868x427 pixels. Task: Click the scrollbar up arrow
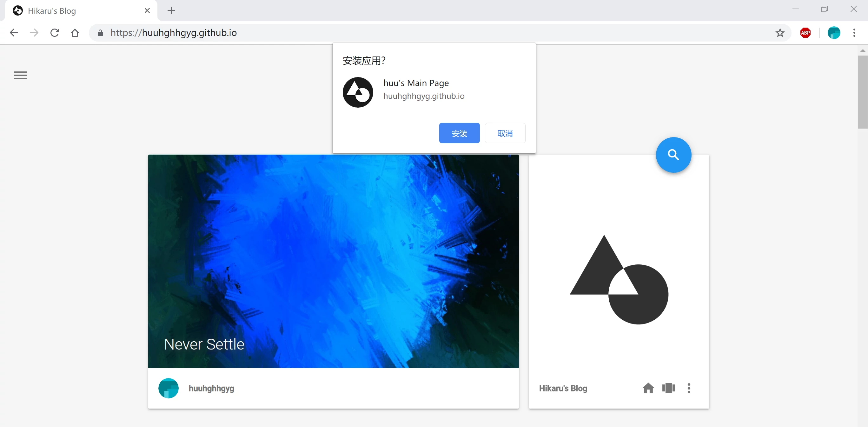tap(863, 50)
